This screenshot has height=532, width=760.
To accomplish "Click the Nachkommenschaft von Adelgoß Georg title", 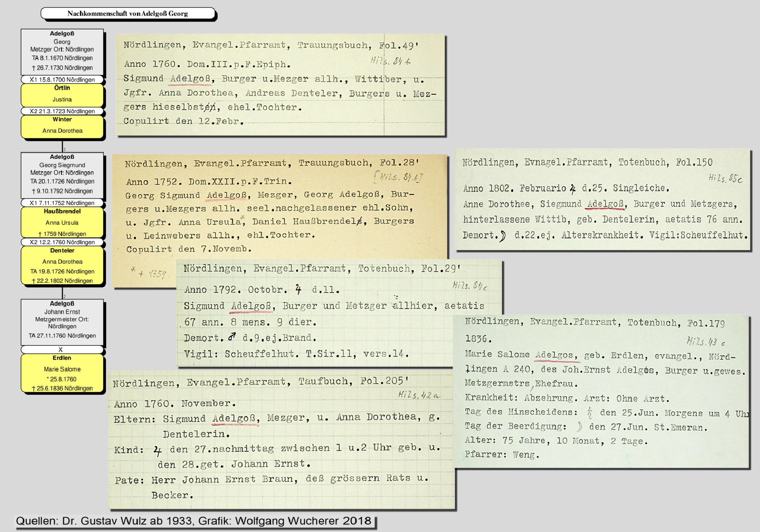I will [128, 13].
